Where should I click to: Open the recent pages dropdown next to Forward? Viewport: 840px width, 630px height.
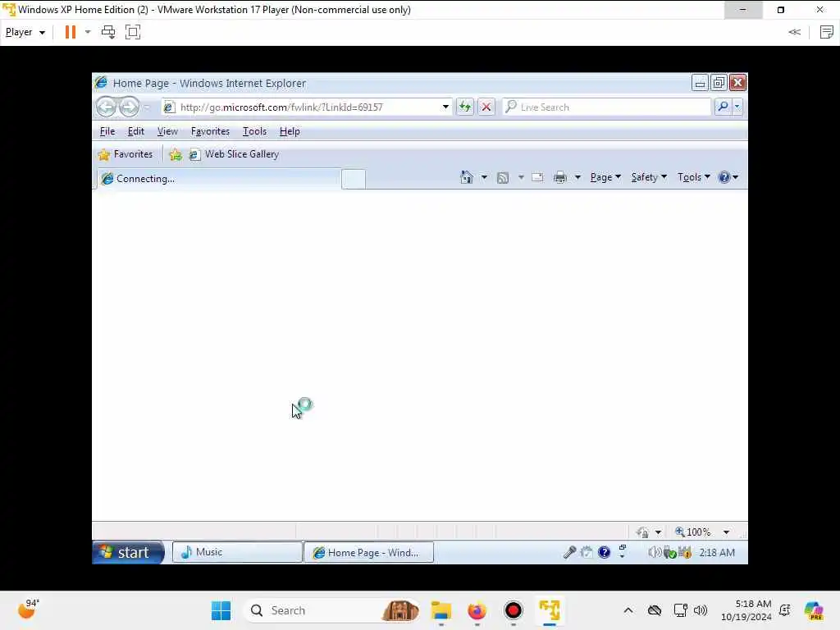pos(147,107)
